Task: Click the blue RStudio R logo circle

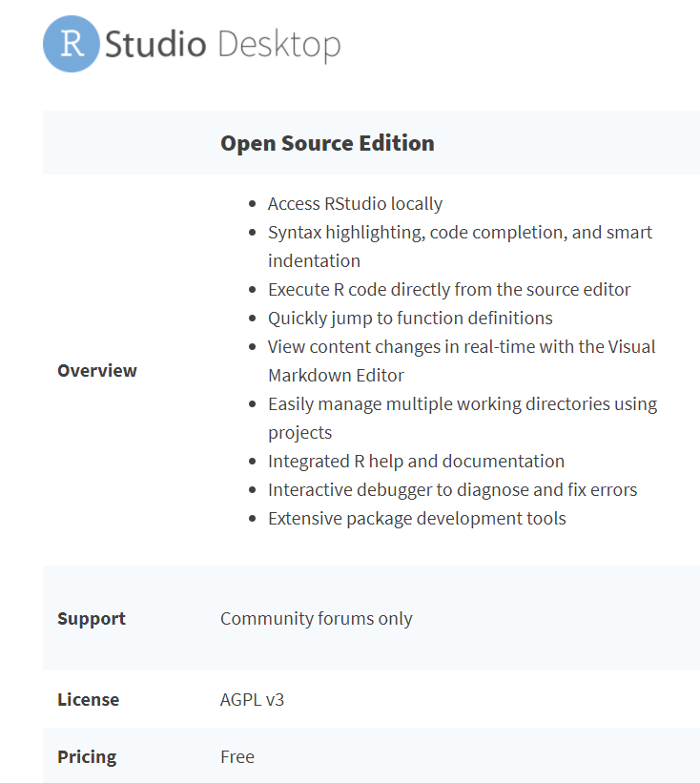Action: pos(72,44)
